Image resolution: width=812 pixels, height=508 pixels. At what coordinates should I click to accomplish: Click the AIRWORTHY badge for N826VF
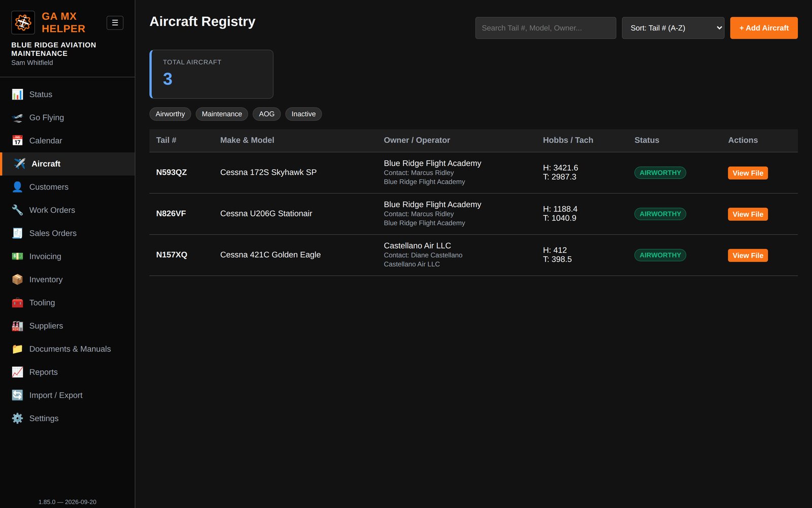660,214
